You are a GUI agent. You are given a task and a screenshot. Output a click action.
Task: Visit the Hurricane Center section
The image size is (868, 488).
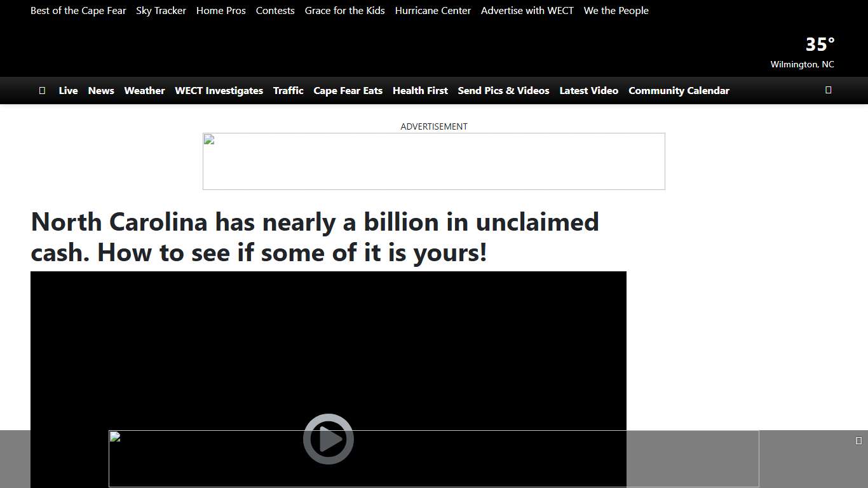[x=433, y=10]
